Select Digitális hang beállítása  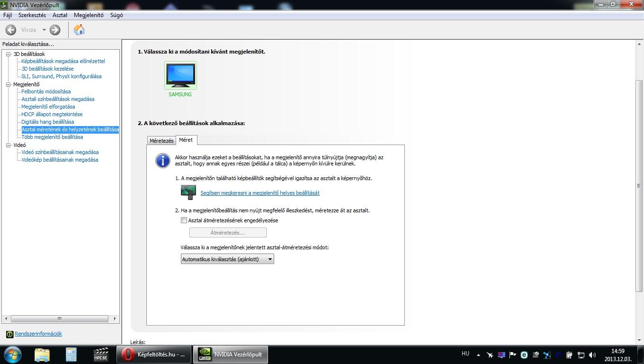point(47,122)
